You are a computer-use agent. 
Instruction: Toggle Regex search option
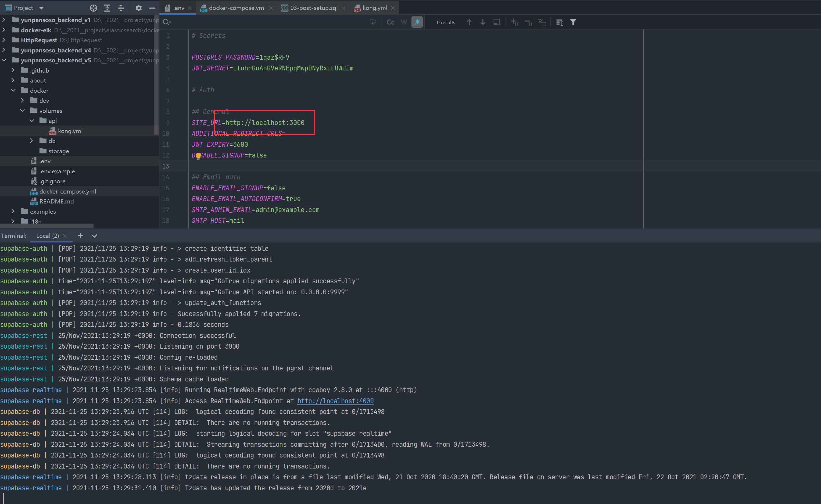click(417, 22)
